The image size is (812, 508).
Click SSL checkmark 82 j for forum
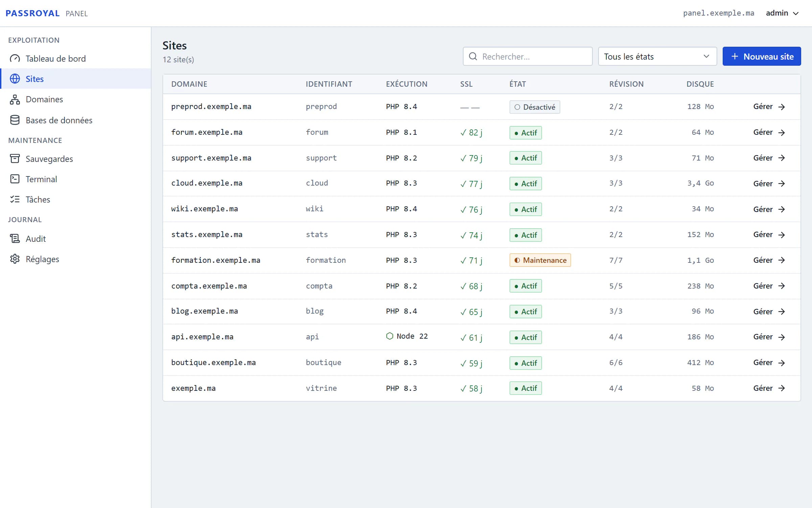tap(471, 133)
